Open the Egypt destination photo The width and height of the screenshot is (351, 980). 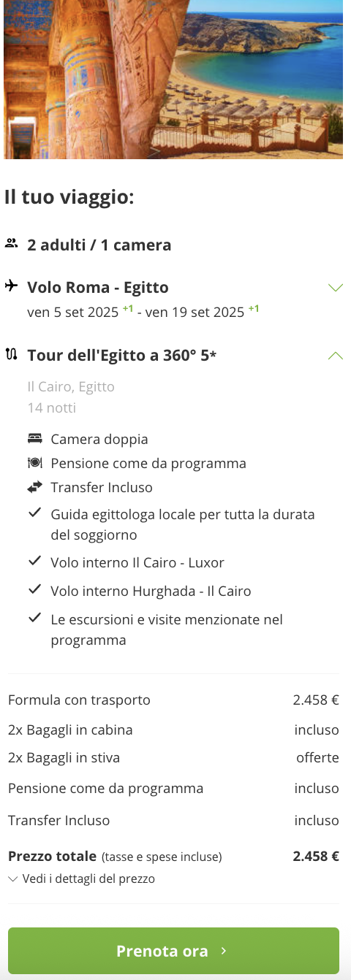click(173, 79)
